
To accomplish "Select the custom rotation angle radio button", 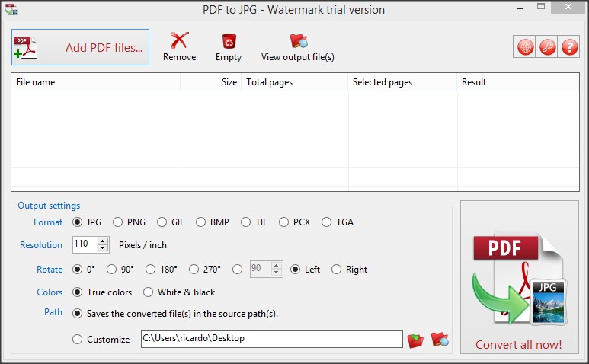I will point(238,270).
